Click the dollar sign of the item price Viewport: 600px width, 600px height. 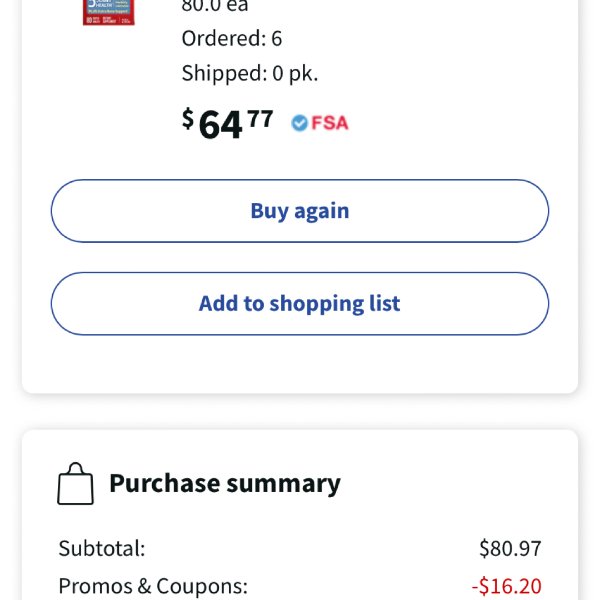pyautogui.click(x=188, y=119)
